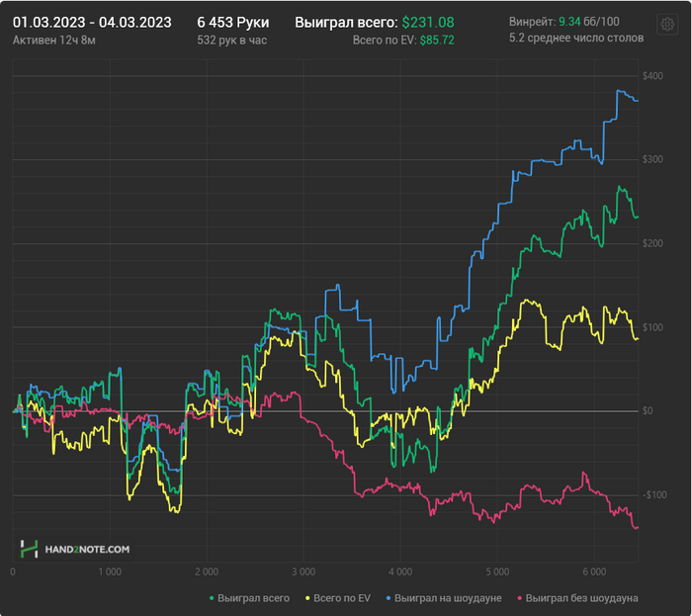Open date range 01.03.2023 - 04.03.2023
The width and height of the screenshot is (692, 616).
92,22
